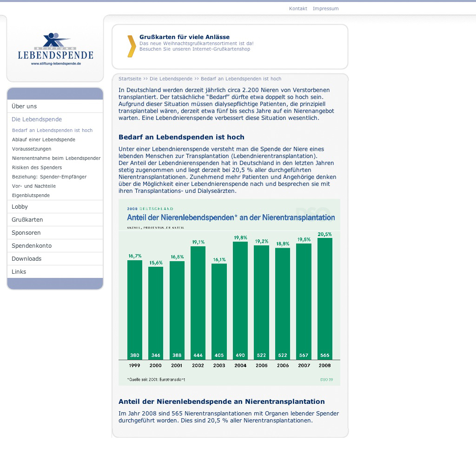Open the Sponsoren section

coord(55,233)
